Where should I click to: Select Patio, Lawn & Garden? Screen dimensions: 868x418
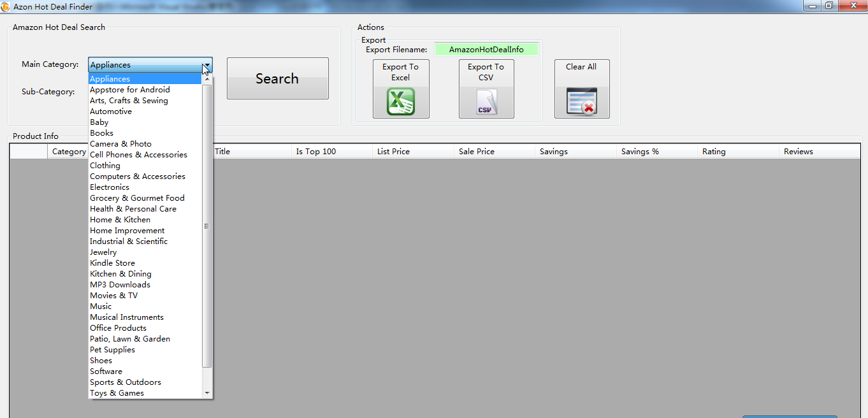pos(145,339)
